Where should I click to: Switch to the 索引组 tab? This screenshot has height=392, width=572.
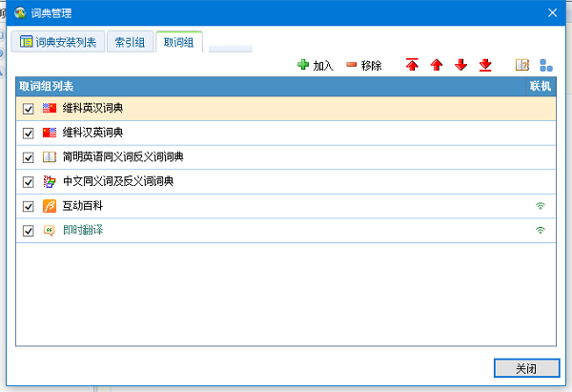130,43
